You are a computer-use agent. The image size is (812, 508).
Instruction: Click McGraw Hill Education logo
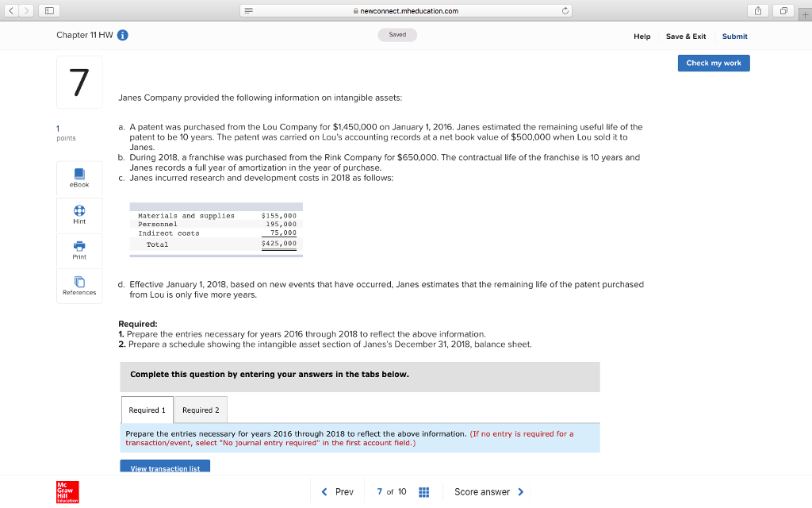67,492
